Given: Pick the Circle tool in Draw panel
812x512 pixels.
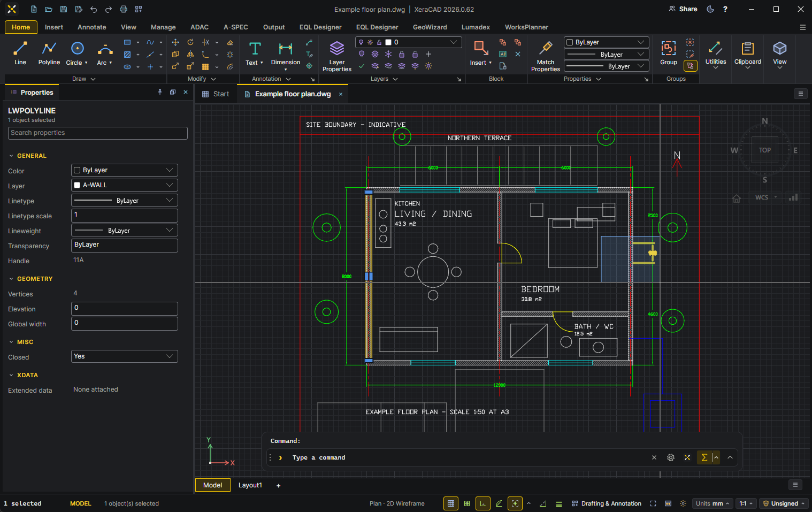Looking at the screenshot, I should coord(77,53).
